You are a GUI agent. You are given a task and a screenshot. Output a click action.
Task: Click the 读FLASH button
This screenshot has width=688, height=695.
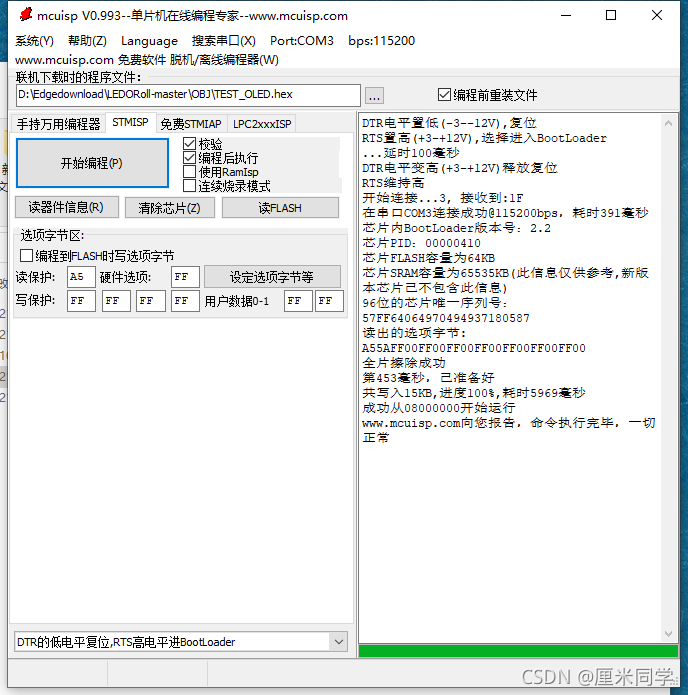click(x=280, y=207)
